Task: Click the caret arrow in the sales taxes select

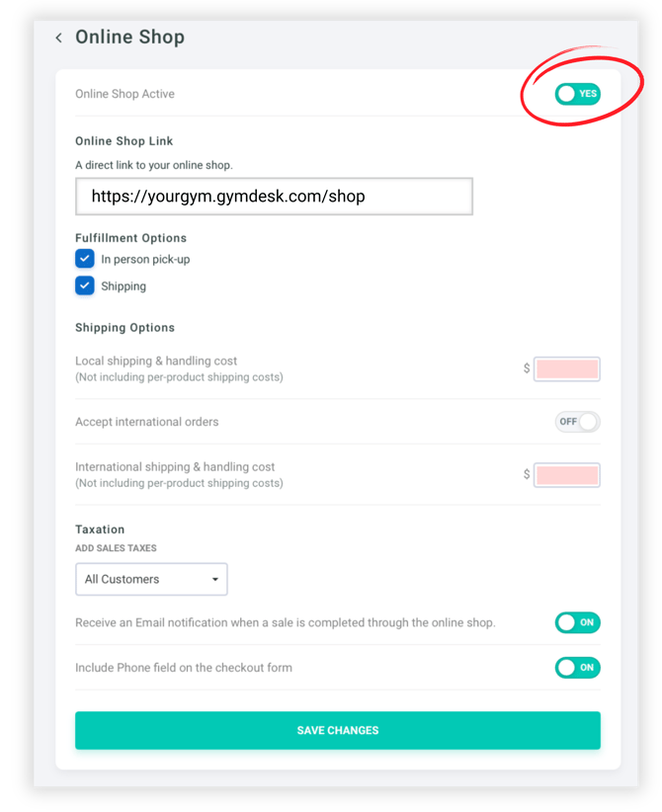Action: [x=215, y=580]
